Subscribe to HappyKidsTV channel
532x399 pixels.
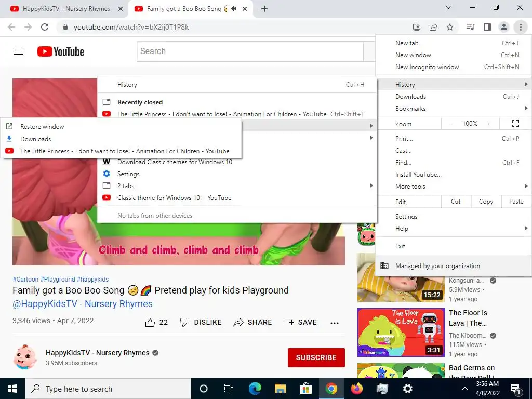pyautogui.click(x=316, y=357)
